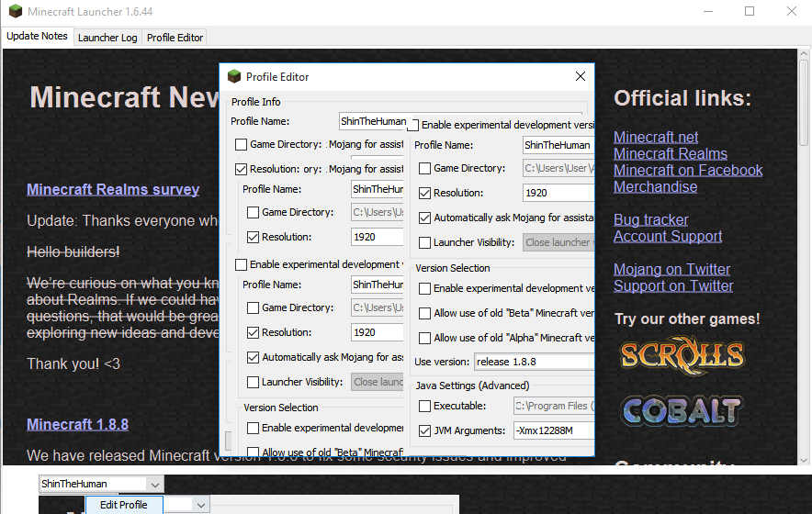Click the Minecraft Launcher title bar block icon
The image size is (812, 514).
[x=16, y=11]
